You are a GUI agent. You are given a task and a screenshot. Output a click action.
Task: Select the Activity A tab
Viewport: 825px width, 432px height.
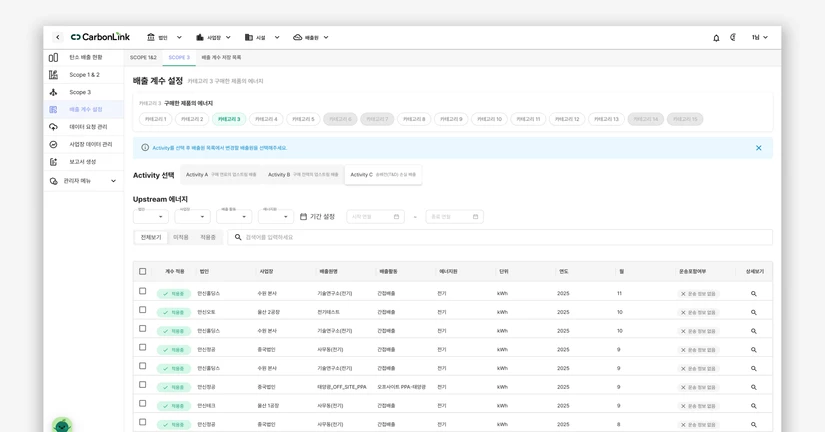[221, 175]
